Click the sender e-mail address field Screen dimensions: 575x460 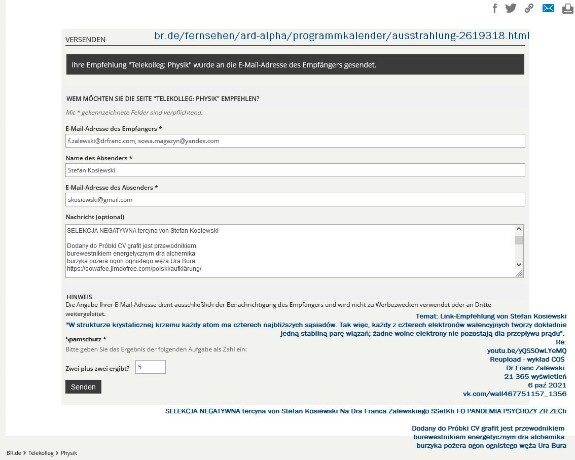point(295,200)
